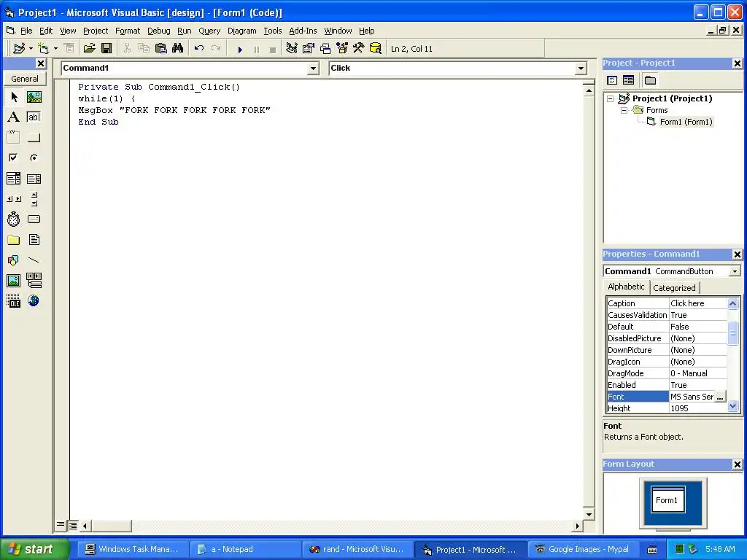
Task: Open the Format menu
Action: click(x=128, y=31)
